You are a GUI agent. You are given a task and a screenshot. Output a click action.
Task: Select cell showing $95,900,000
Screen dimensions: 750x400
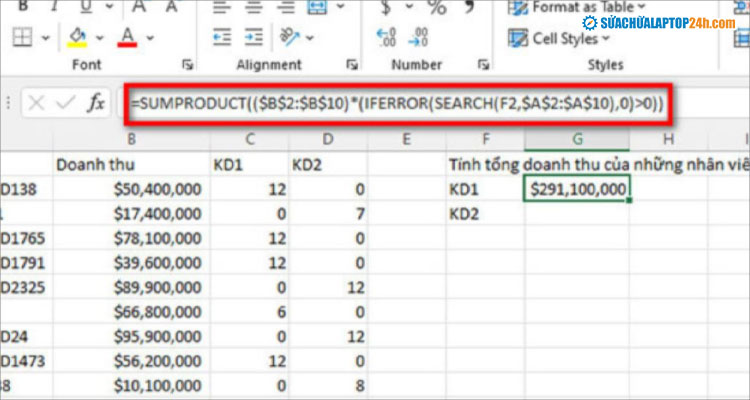[132, 336]
